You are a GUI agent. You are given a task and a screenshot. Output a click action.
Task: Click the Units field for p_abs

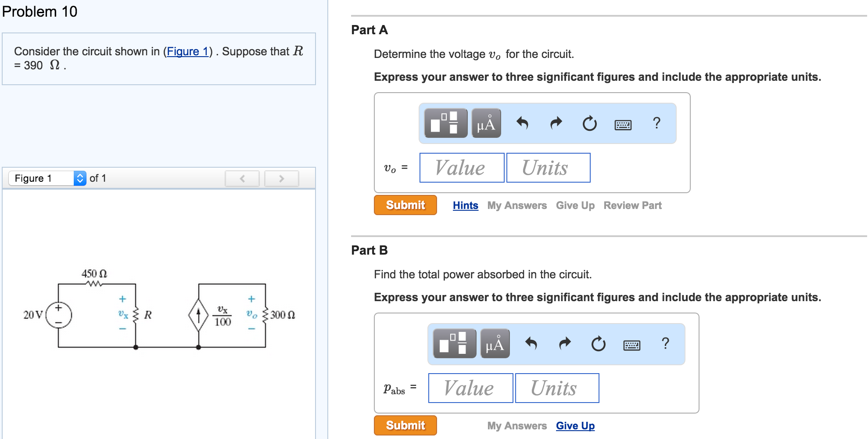click(557, 388)
